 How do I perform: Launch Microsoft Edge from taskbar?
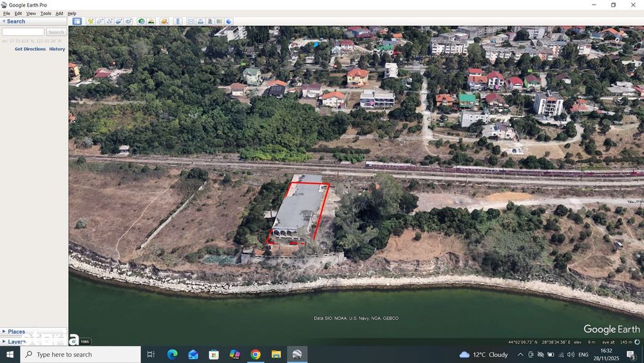[x=172, y=355]
